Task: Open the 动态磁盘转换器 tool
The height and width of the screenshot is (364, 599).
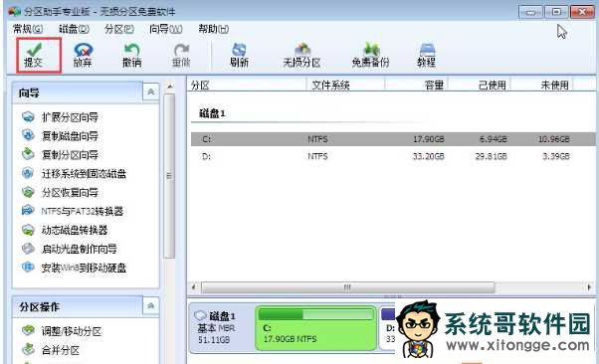Action: tap(74, 230)
